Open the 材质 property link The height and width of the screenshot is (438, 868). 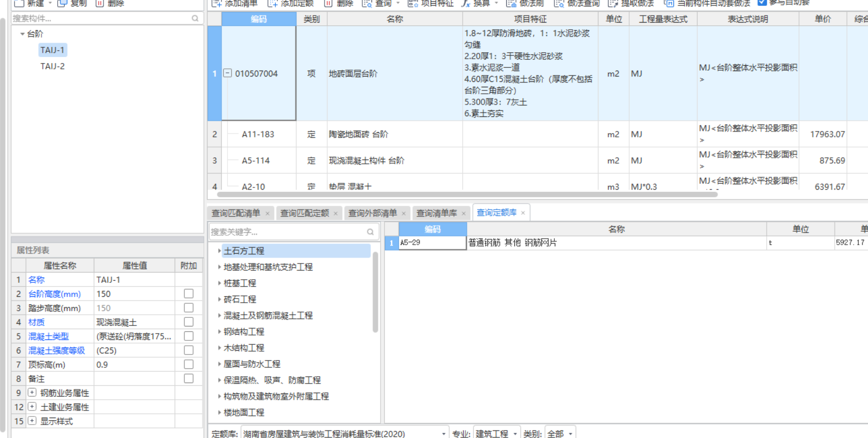click(x=37, y=322)
